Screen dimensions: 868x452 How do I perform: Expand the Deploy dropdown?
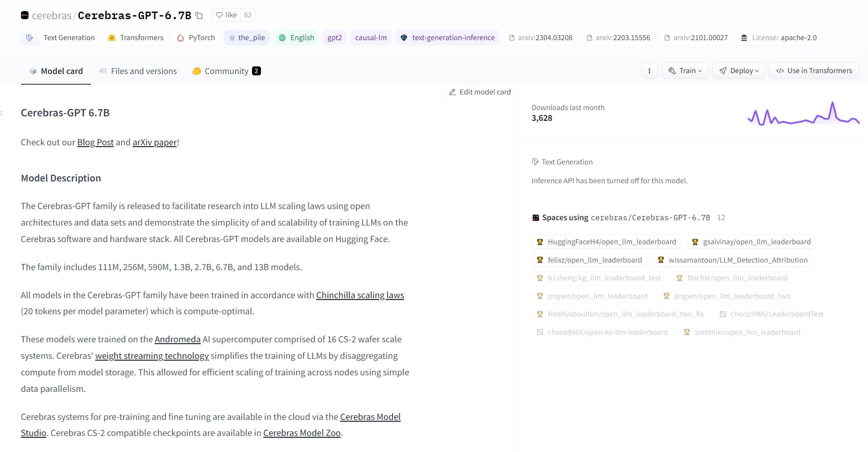tap(739, 71)
